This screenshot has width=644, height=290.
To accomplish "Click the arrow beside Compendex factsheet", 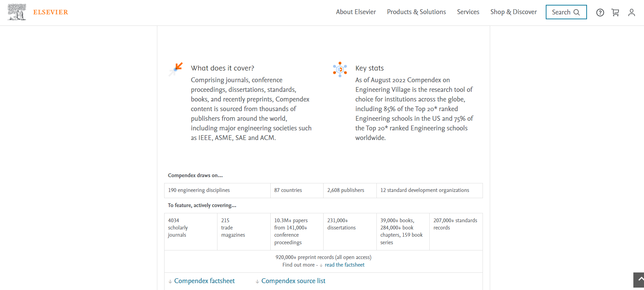I will tap(170, 281).
